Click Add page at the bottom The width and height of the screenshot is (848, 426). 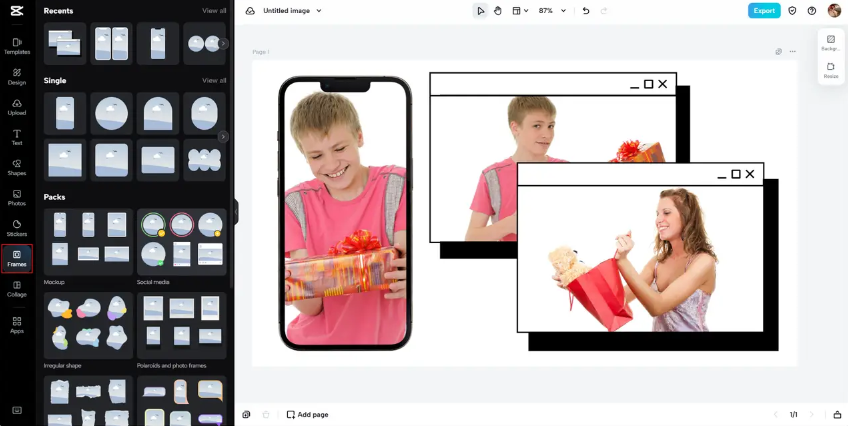307,414
